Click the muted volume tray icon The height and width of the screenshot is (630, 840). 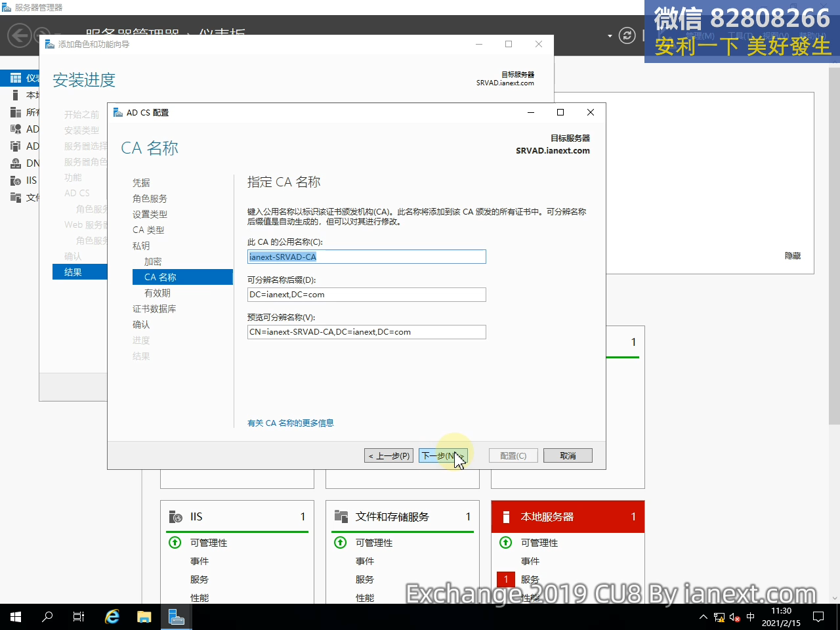click(x=735, y=617)
